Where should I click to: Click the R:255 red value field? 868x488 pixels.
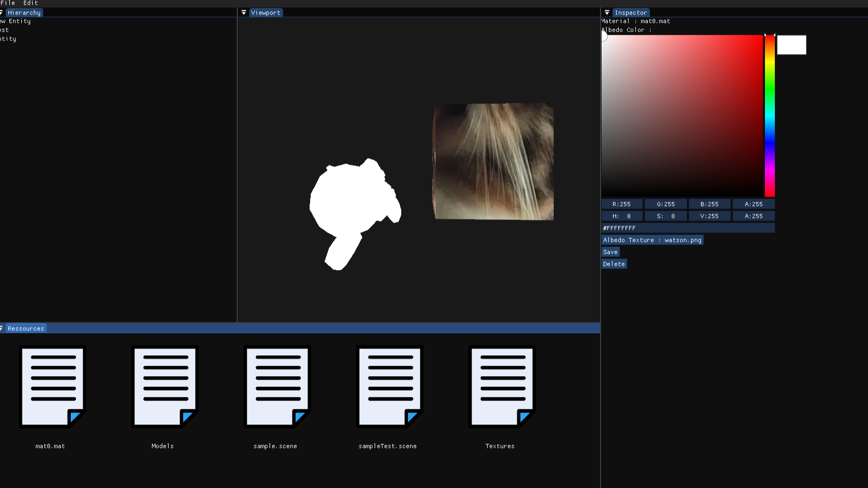pyautogui.click(x=622, y=204)
